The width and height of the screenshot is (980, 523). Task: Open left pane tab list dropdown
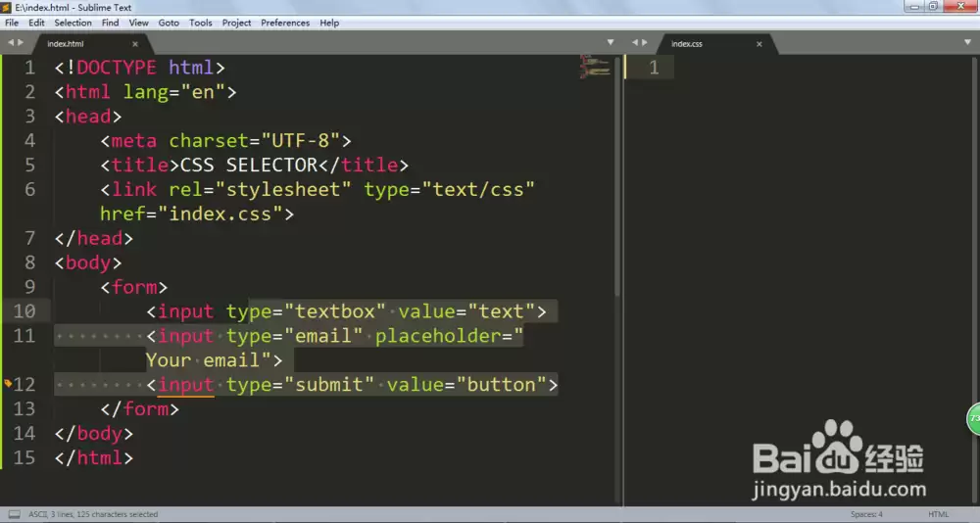(610, 42)
